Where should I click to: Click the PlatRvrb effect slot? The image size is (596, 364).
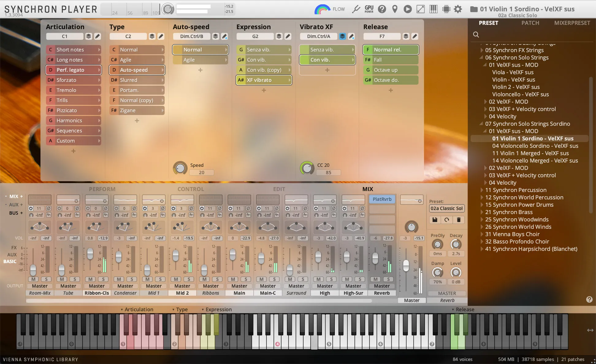(382, 199)
